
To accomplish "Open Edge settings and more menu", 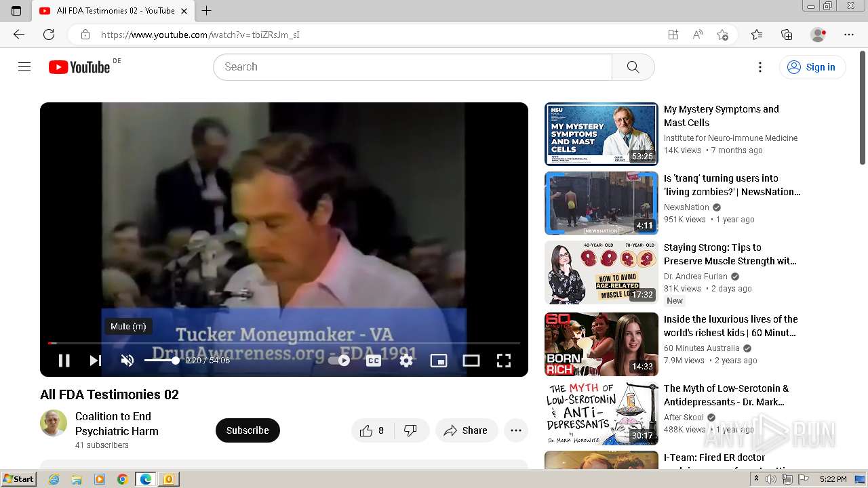I will point(849,35).
